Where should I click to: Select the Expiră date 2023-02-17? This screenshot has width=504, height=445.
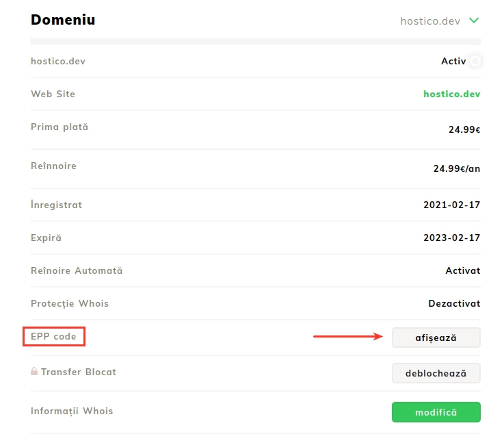click(x=451, y=238)
